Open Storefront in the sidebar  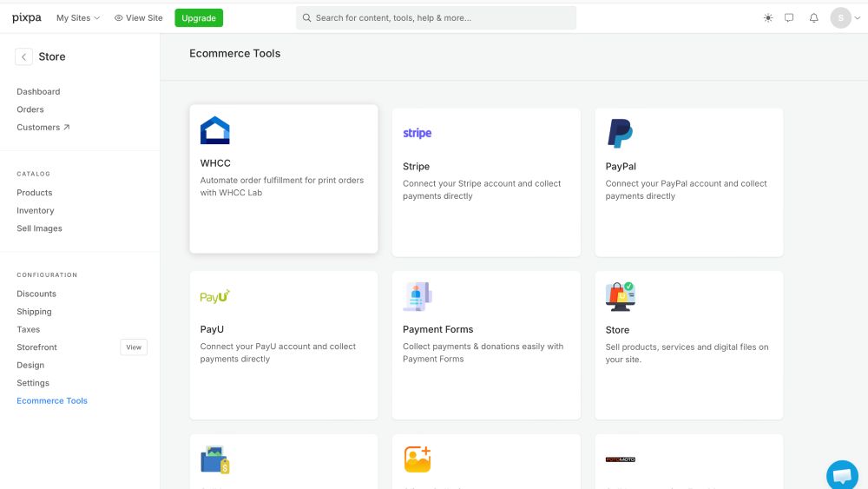[x=36, y=347]
